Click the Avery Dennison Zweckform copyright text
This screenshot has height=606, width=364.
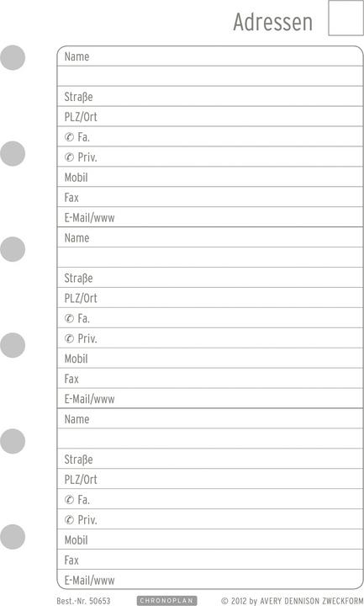[x=293, y=601]
